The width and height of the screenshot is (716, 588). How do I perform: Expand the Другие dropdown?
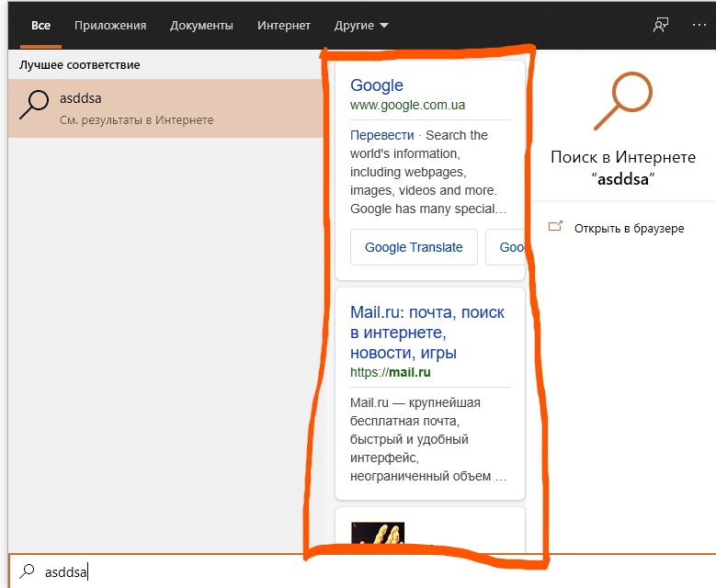click(x=361, y=25)
